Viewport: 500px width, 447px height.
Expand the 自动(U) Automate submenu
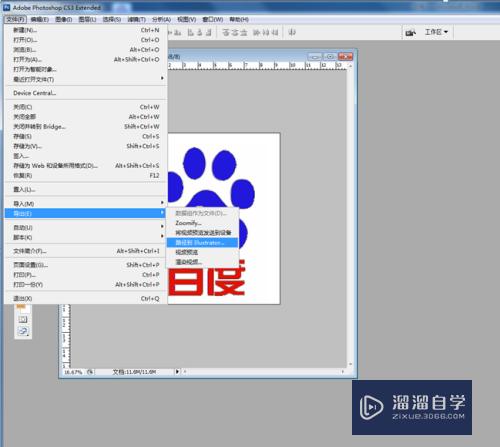click(86, 227)
